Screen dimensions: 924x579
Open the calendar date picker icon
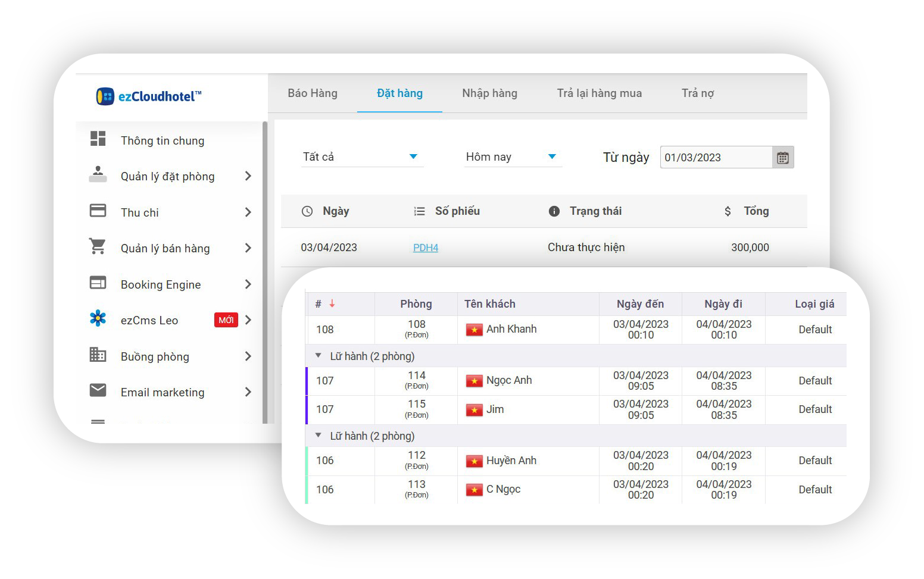(782, 158)
